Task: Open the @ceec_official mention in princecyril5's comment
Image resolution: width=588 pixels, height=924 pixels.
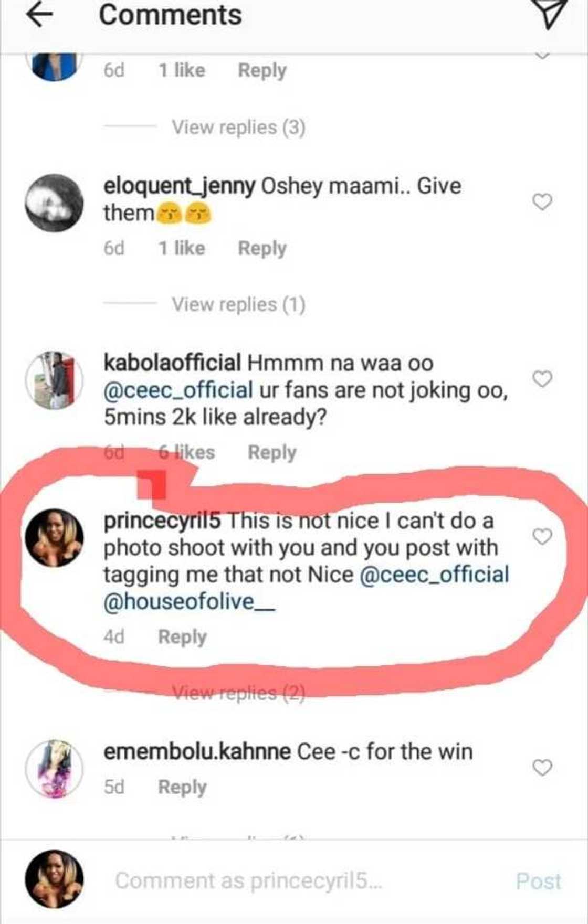Action: (x=437, y=574)
